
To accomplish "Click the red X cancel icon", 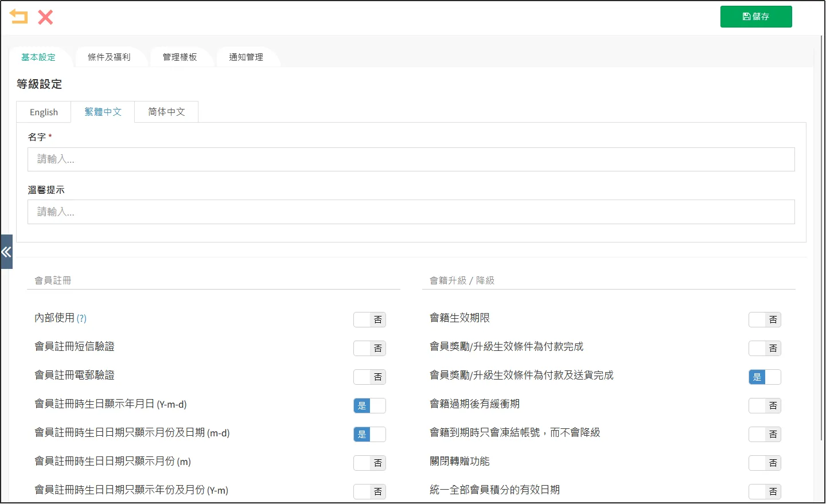I will click(45, 17).
